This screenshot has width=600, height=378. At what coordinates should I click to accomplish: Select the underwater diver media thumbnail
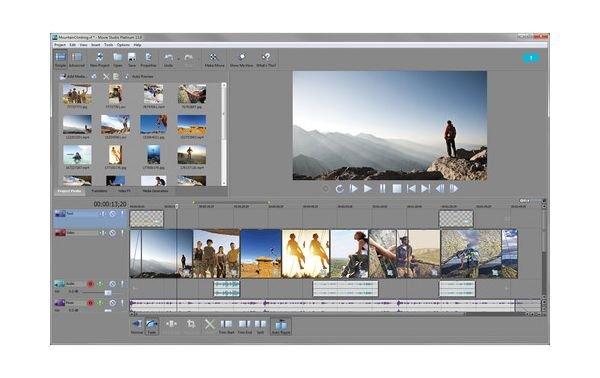tap(153, 155)
